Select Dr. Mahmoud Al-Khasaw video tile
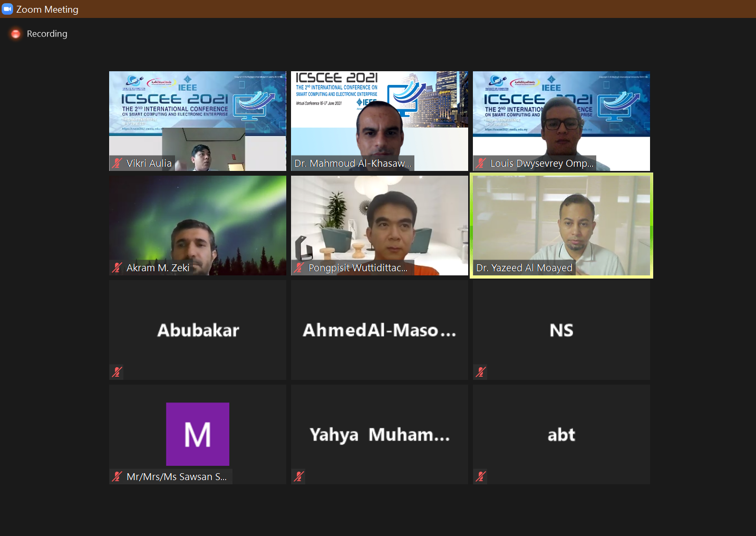Image resolution: width=756 pixels, height=536 pixels. 380,121
